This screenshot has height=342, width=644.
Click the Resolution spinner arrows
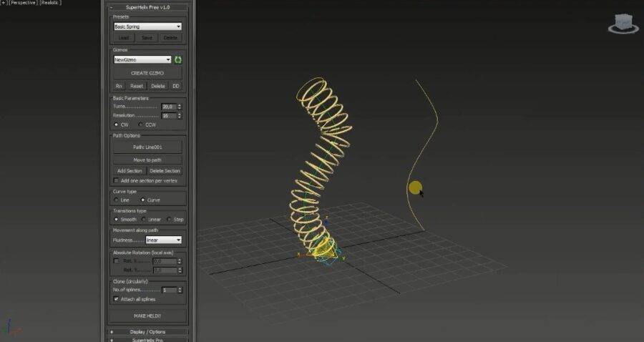coord(180,116)
